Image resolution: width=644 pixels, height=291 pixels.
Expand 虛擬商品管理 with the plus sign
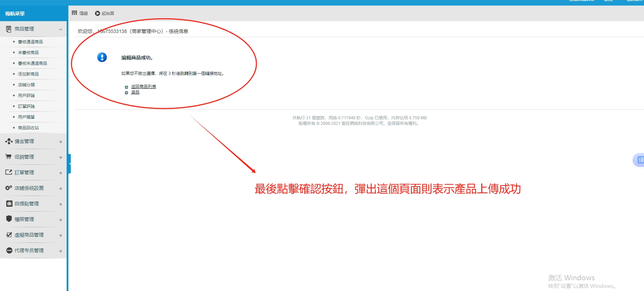[61, 236]
